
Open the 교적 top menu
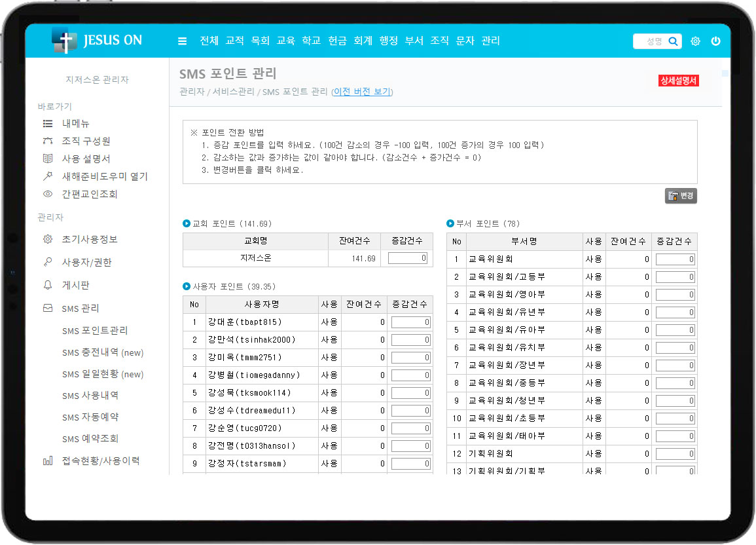pos(234,41)
